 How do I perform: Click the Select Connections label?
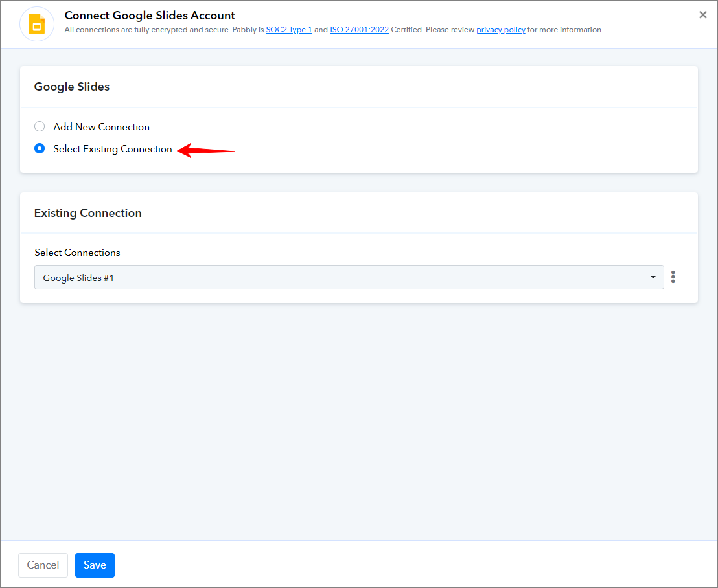click(77, 253)
